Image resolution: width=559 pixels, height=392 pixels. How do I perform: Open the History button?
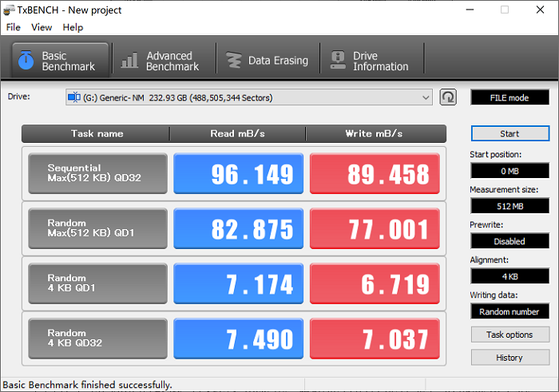tap(509, 357)
